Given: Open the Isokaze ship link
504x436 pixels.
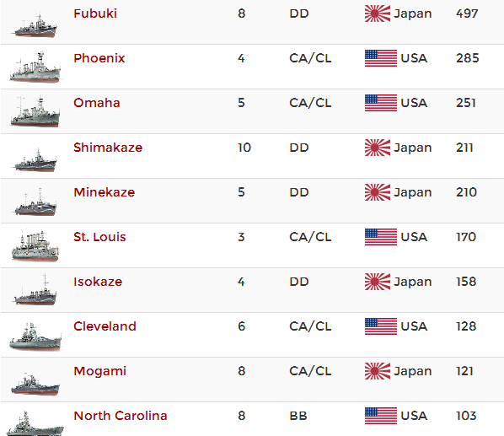Looking at the screenshot, I should coord(98,282).
